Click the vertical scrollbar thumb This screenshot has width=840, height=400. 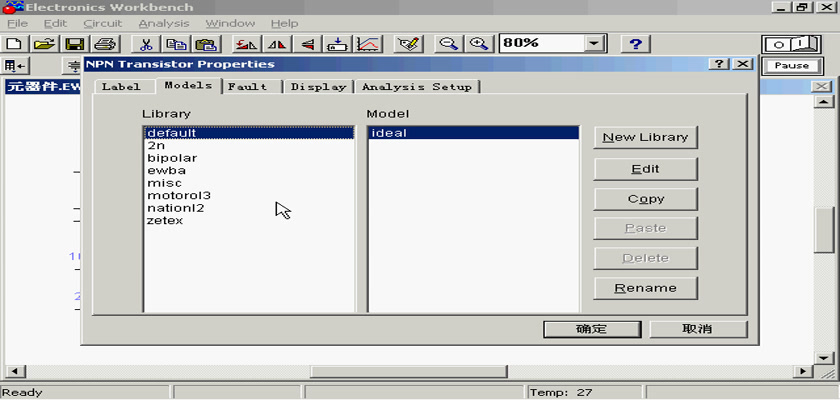[823, 230]
